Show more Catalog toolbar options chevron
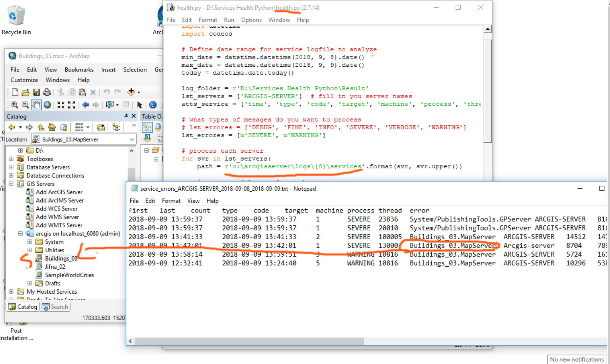Screen dimensions: 610x364 click(134, 125)
